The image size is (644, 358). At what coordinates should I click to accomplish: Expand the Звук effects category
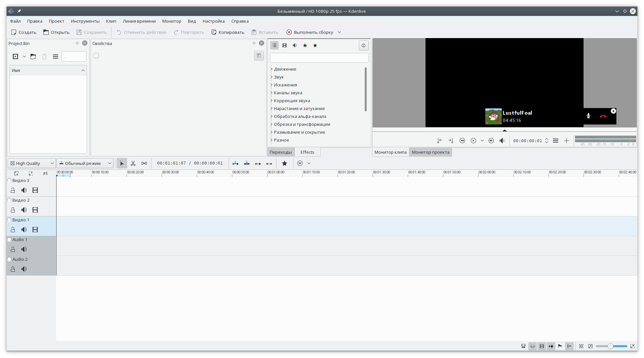pyautogui.click(x=272, y=77)
